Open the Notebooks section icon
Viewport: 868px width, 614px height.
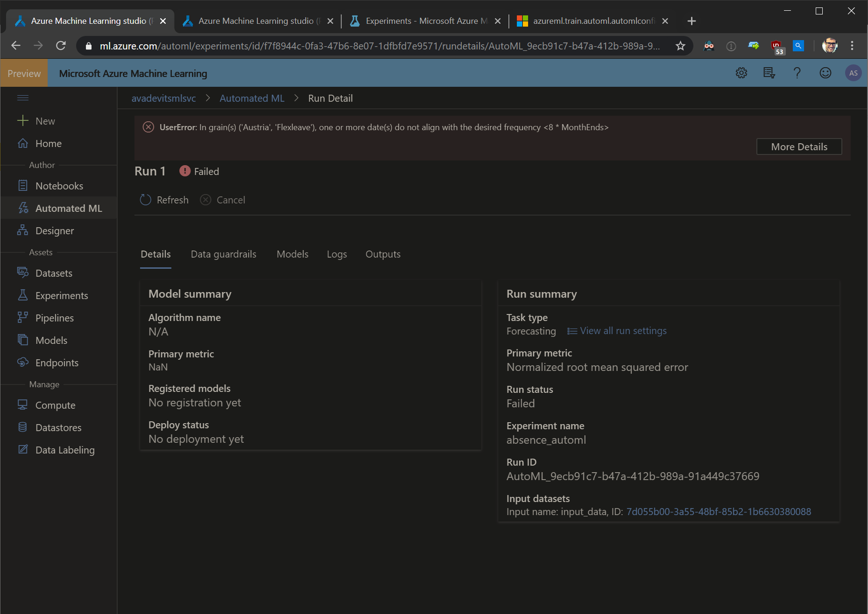click(x=22, y=186)
